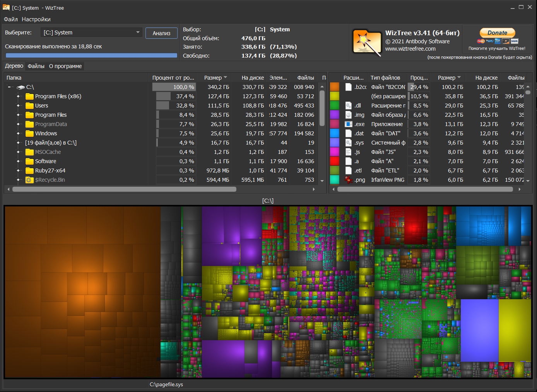
Task: Collapse the C:\ root tree node
Action: tap(9, 87)
